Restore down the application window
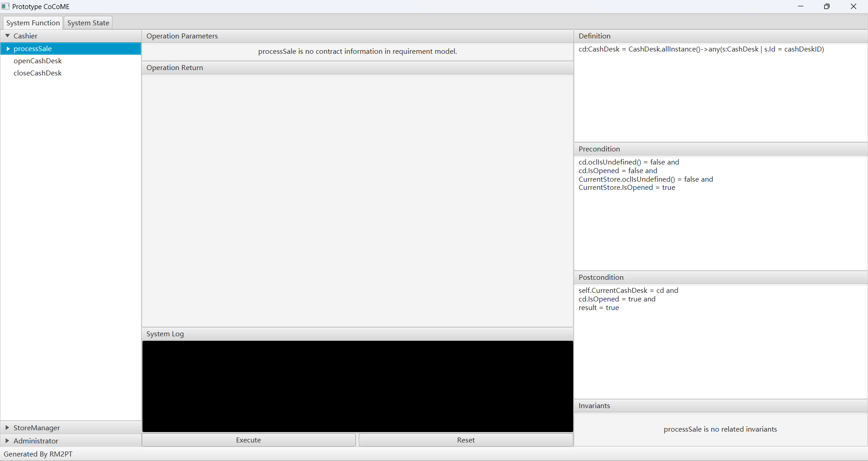The height and width of the screenshot is (461, 868). 826,6
